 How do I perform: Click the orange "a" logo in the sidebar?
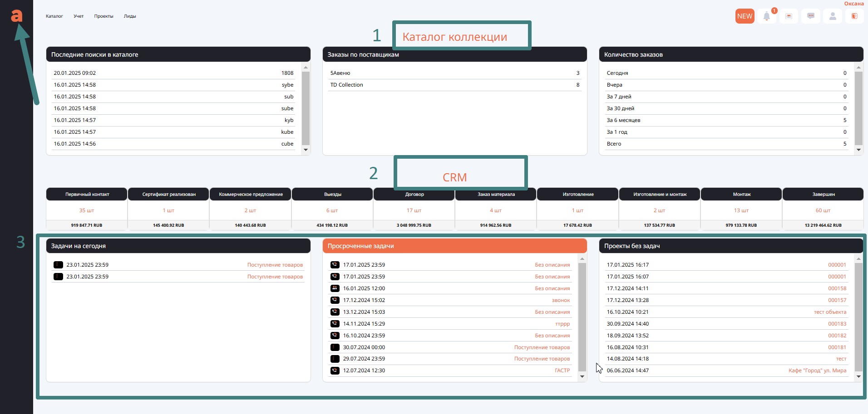point(16,16)
